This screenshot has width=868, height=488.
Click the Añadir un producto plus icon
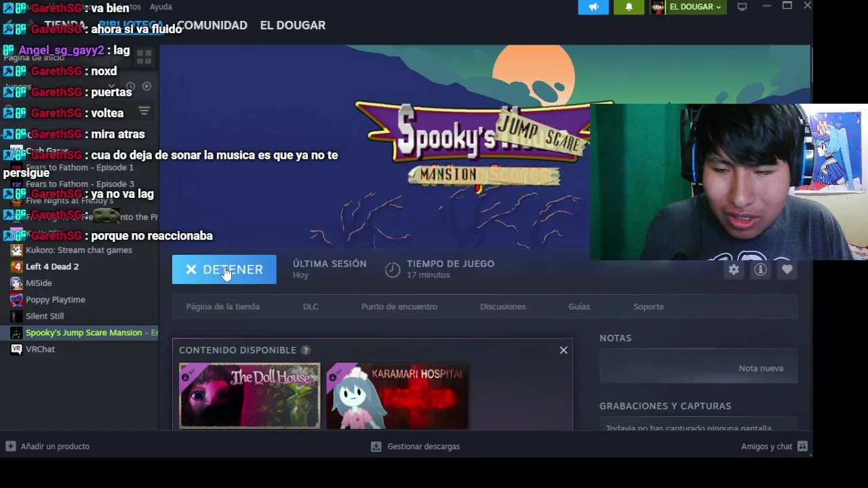pyautogui.click(x=10, y=447)
